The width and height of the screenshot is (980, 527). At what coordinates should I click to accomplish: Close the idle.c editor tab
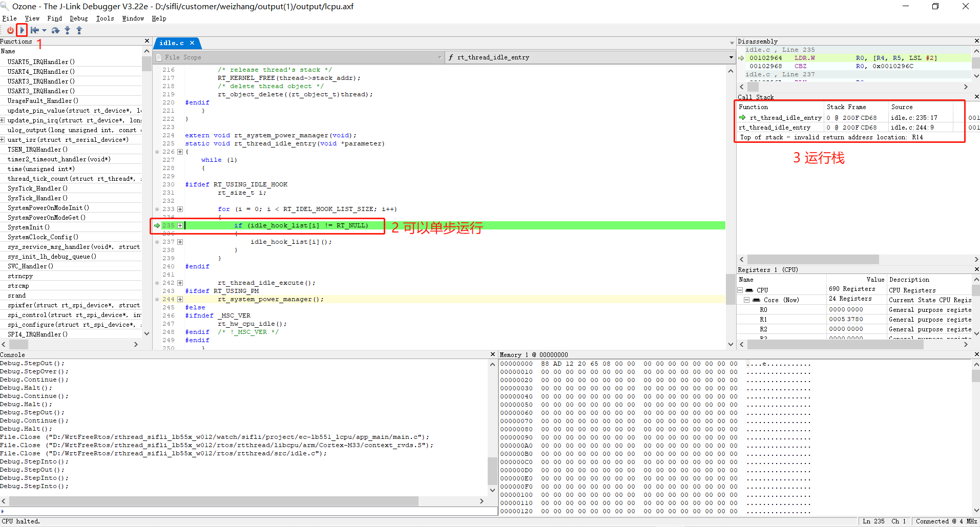192,43
